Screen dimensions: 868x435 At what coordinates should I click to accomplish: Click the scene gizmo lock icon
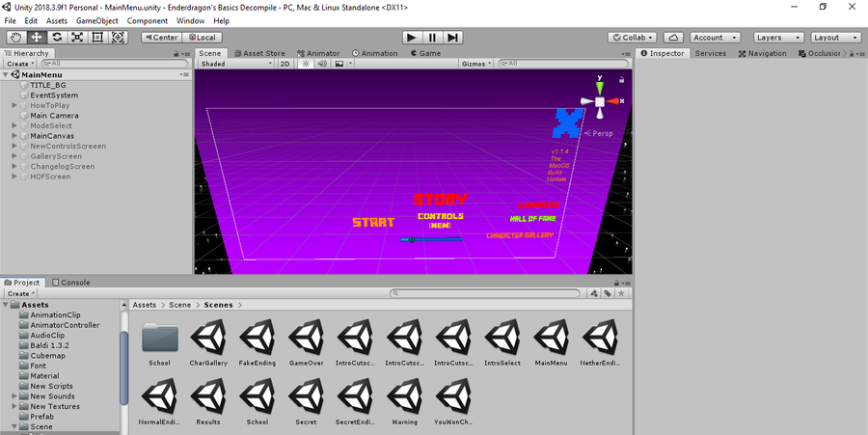[621, 80]
